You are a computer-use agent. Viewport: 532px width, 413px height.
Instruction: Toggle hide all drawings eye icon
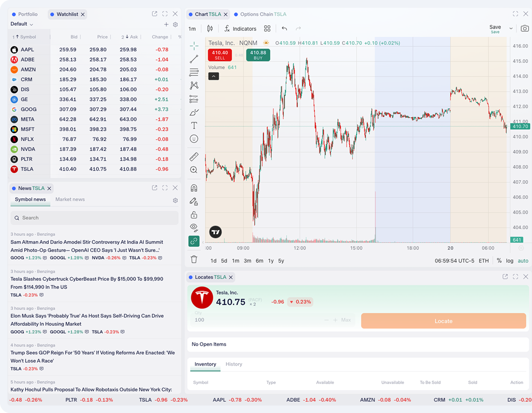pyautogui.click(x=194, y=228)
